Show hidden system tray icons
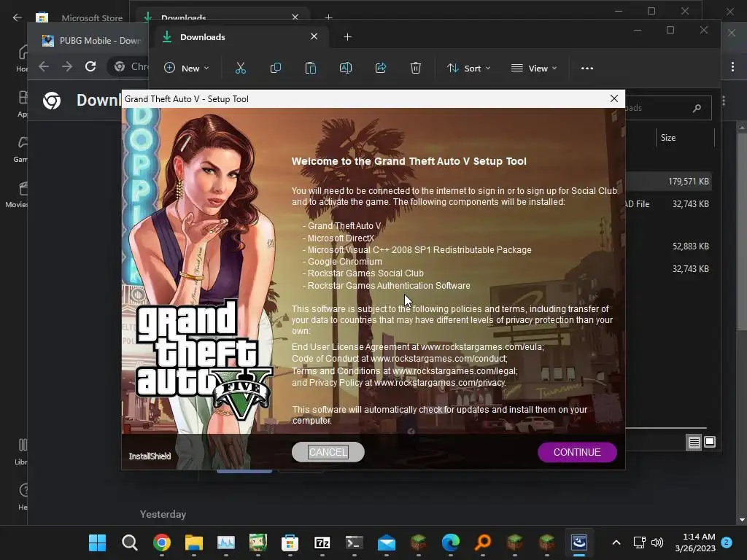 coord(616,542)
